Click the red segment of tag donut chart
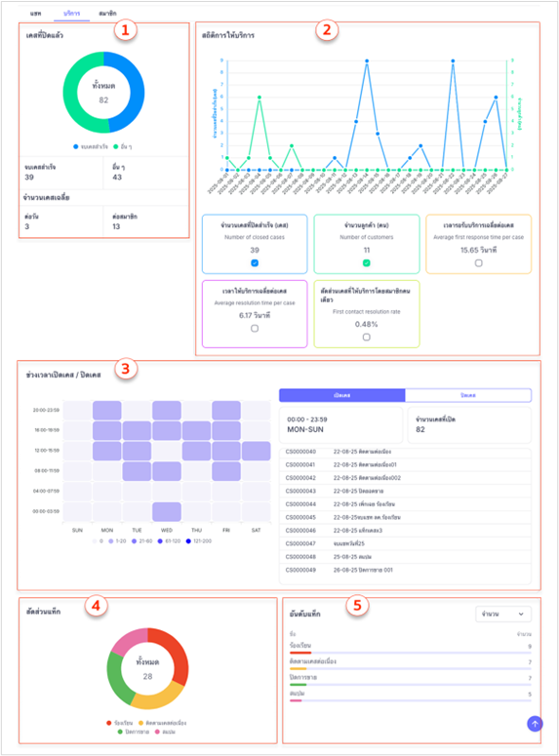 [x=172, y=651]
